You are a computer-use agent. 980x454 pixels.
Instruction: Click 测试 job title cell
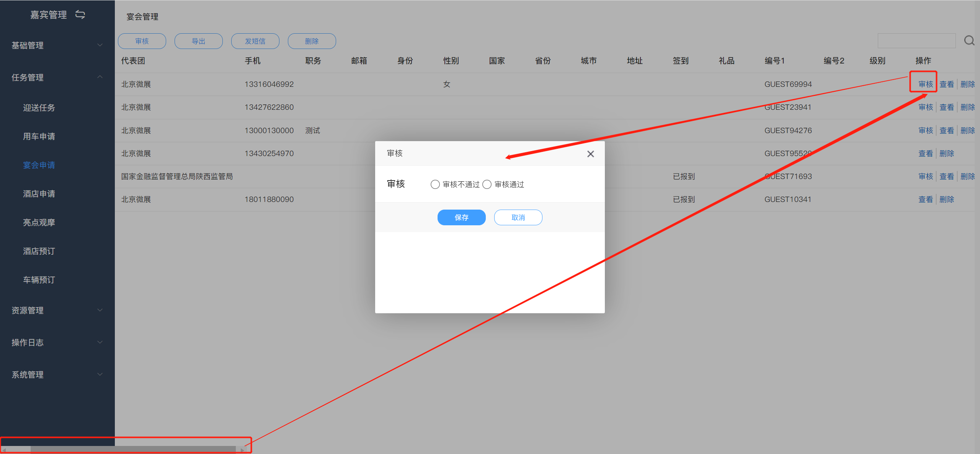312,130
